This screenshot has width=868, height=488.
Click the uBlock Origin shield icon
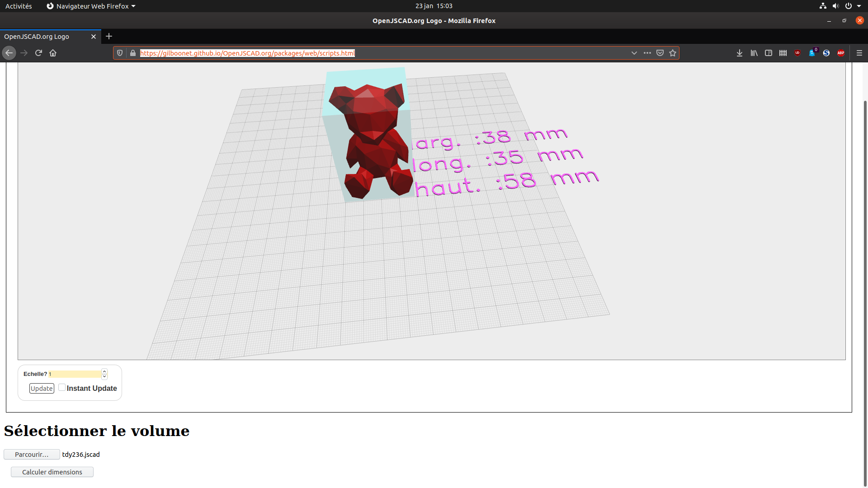[797, 53]
